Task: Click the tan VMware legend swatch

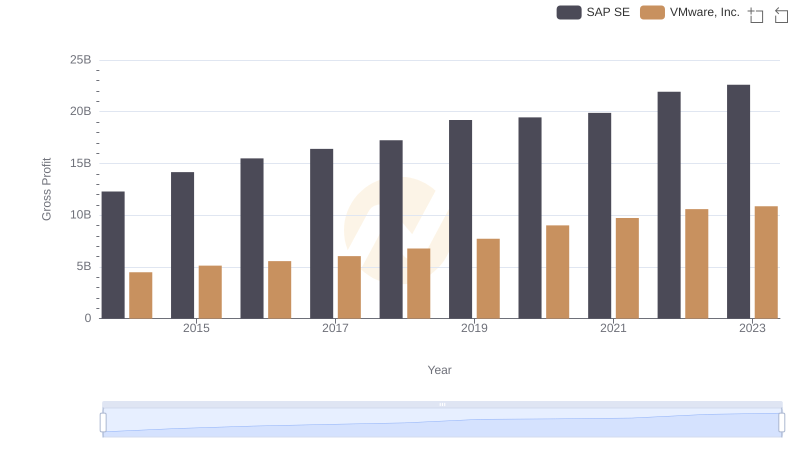Action: 653,12
